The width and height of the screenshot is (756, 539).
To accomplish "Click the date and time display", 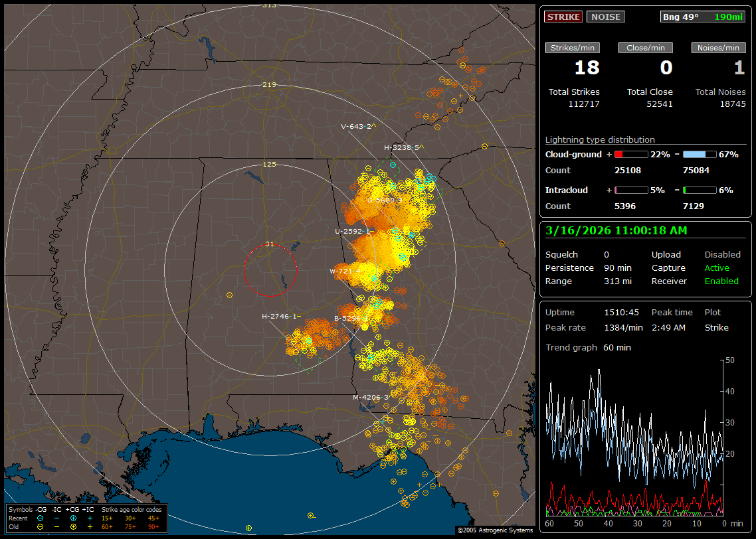I will (616, 231).
